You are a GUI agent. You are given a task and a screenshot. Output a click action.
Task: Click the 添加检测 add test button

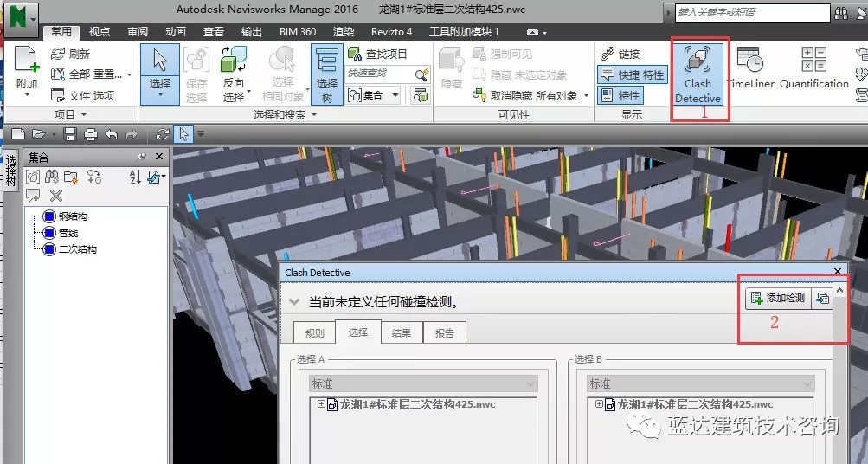777,299
